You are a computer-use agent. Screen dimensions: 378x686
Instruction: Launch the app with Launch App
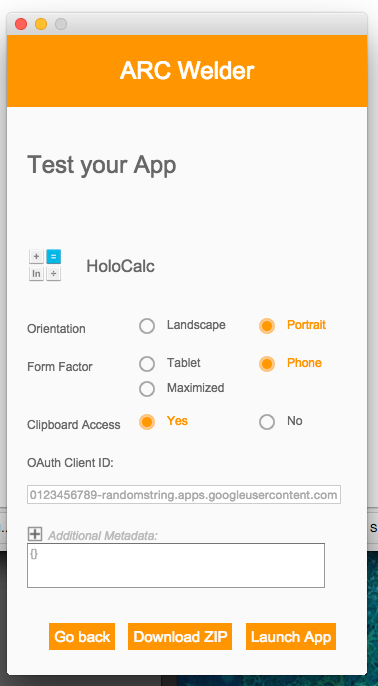(291, 637)
